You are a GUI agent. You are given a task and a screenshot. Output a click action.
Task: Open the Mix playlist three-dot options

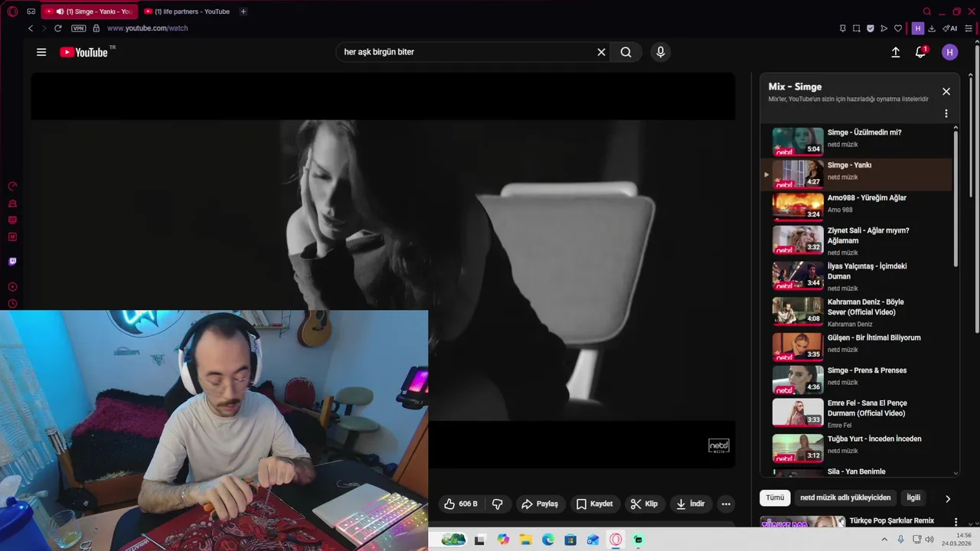click(946, 113)
